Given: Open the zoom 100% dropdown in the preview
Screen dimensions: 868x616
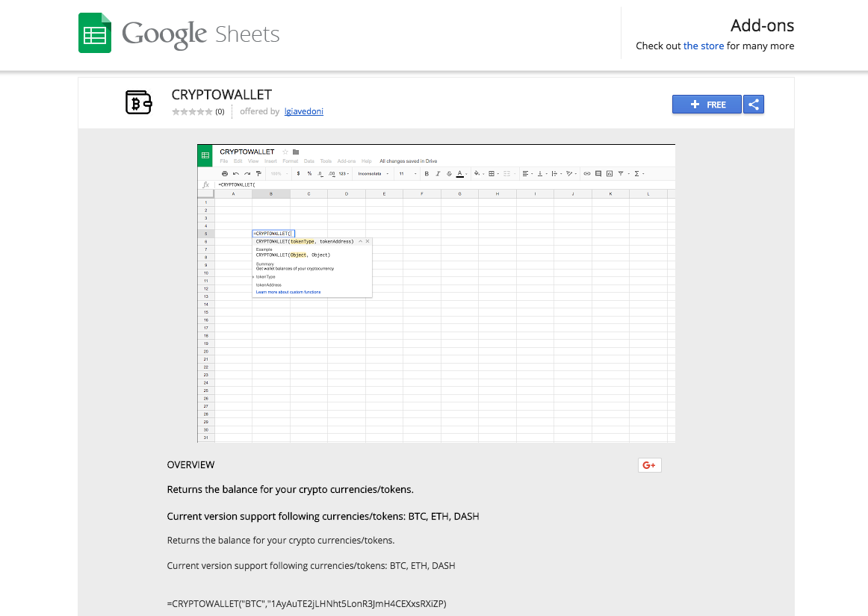Looking at the screenshot, I should click(279, 174).
